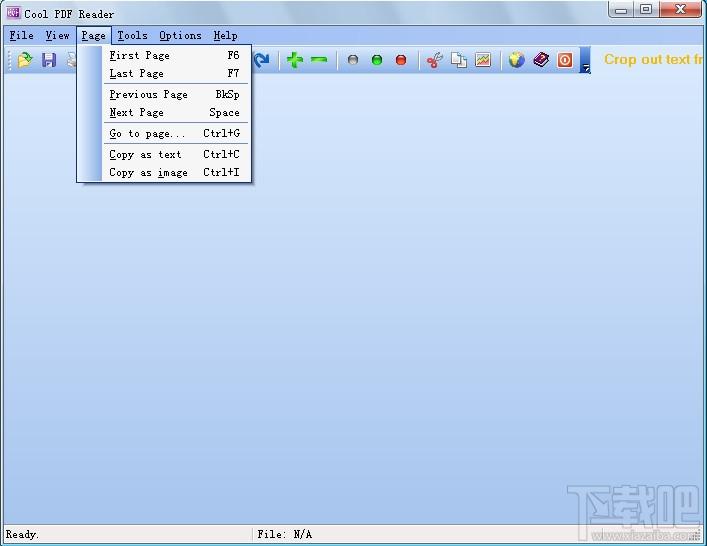Click the open file folder icon
Image resolution: width=707 pixels, height=546 pixels.
click(x=25, y=60)
